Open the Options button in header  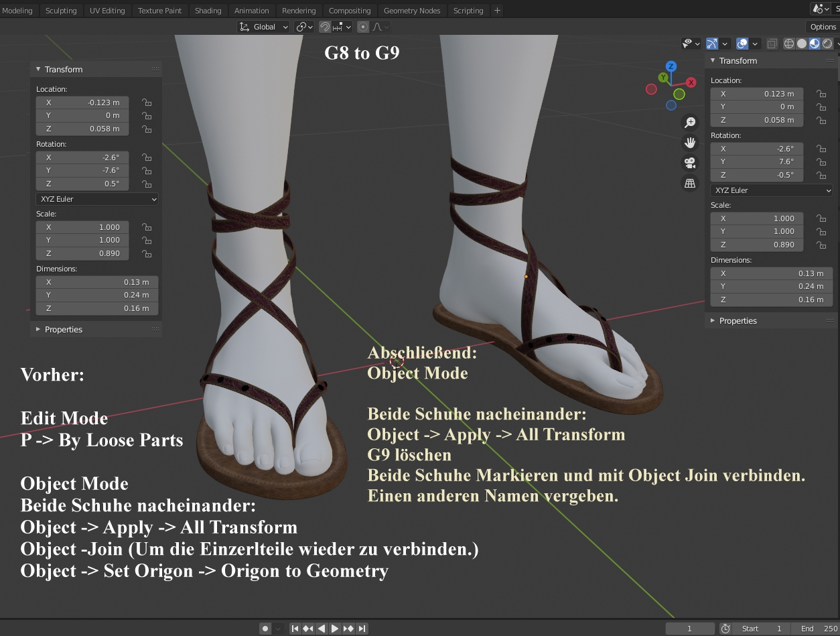pyautogui.click(x=823, y=27)
